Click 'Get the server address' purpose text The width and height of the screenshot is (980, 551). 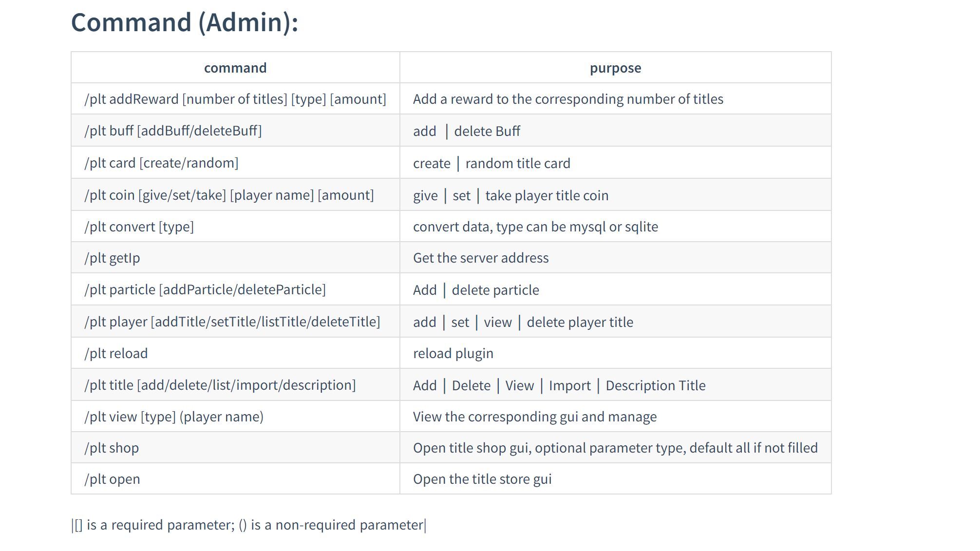(481, 258)
